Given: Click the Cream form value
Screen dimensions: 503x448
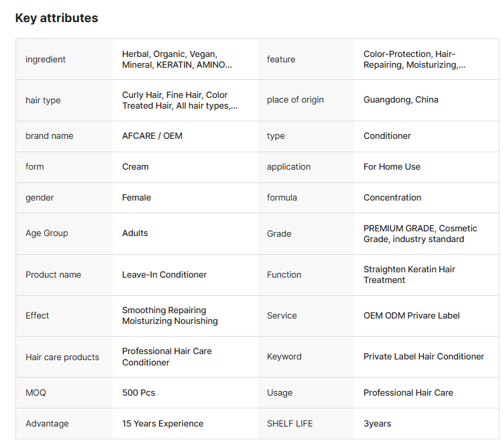Looking at the screenshot, I should [135, 167].
